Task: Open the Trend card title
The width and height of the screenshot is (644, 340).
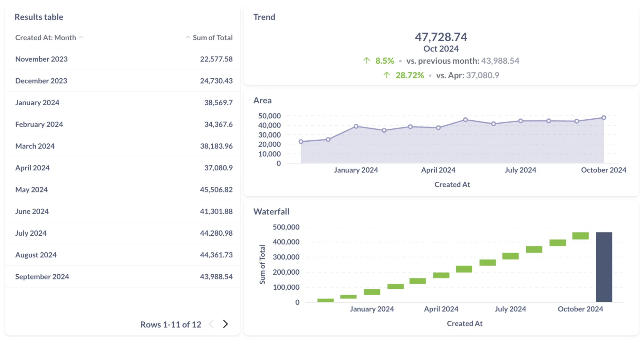Action: click(264, 17)
